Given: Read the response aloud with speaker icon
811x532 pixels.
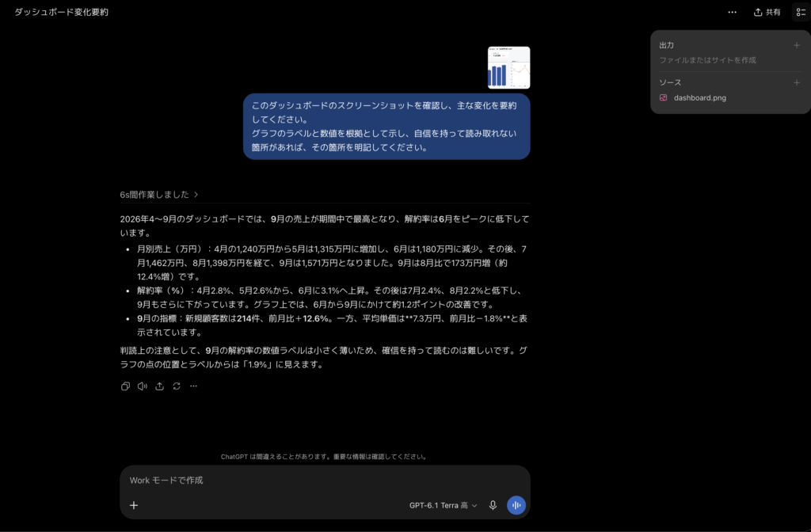Looking at the screenshot, I should (143, 386).
